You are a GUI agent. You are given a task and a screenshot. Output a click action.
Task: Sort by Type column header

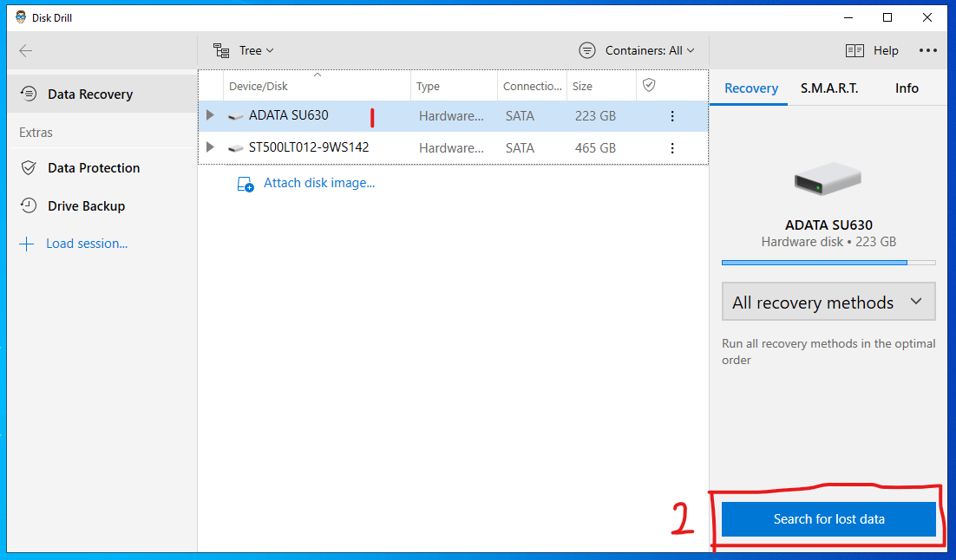pyautogui.click(x=455, y=86)
